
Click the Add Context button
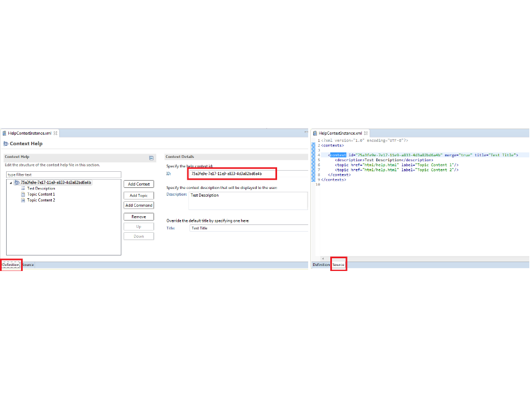pyautogui.click(x=139, y=184)
